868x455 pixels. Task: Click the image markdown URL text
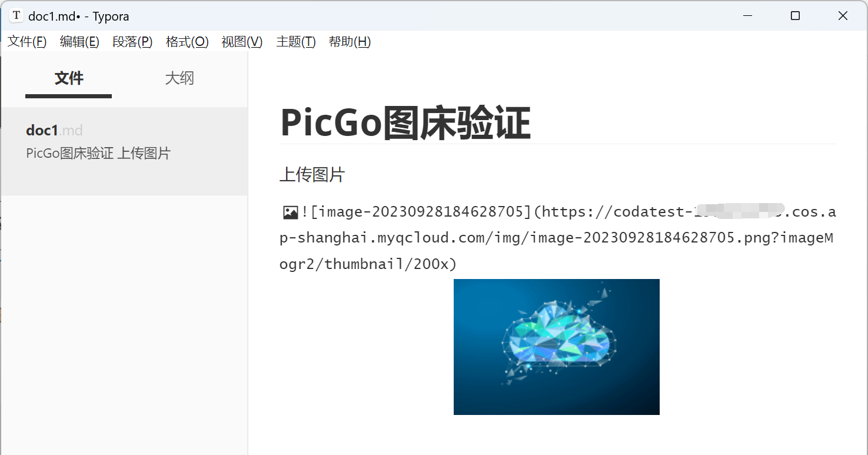click(x=558, y=238)
